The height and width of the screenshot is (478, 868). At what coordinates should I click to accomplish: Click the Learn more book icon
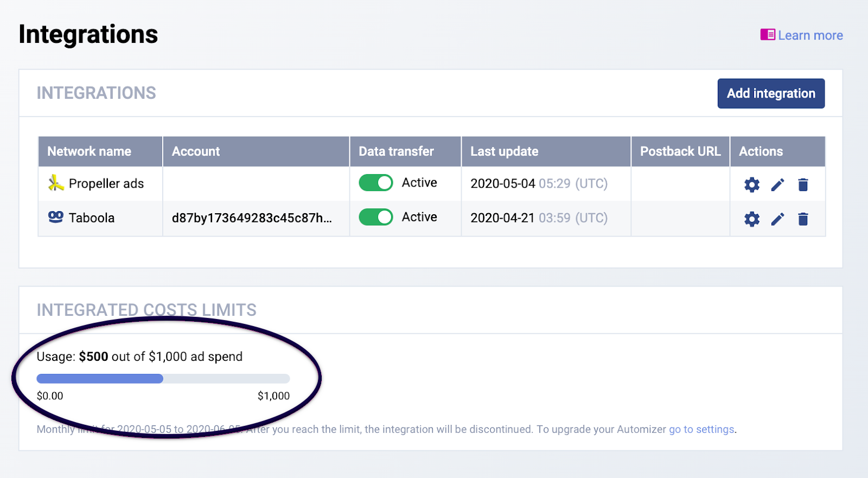click(x=767, y=35)
